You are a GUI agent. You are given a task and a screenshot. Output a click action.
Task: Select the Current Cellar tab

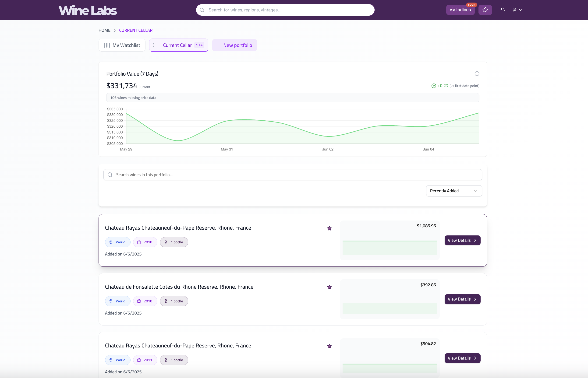(177, 45)
